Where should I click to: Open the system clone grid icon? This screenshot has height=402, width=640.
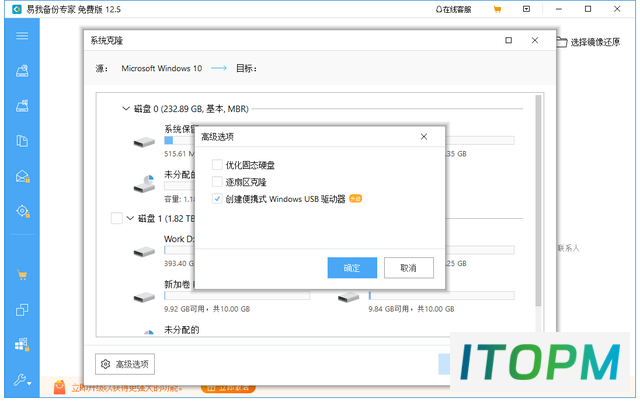tap(22, 345)
